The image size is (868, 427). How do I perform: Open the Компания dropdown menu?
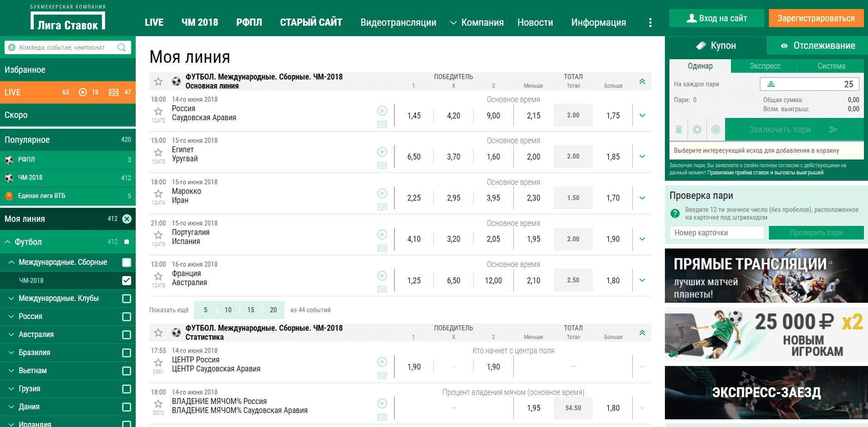click(x=477, y=23)
